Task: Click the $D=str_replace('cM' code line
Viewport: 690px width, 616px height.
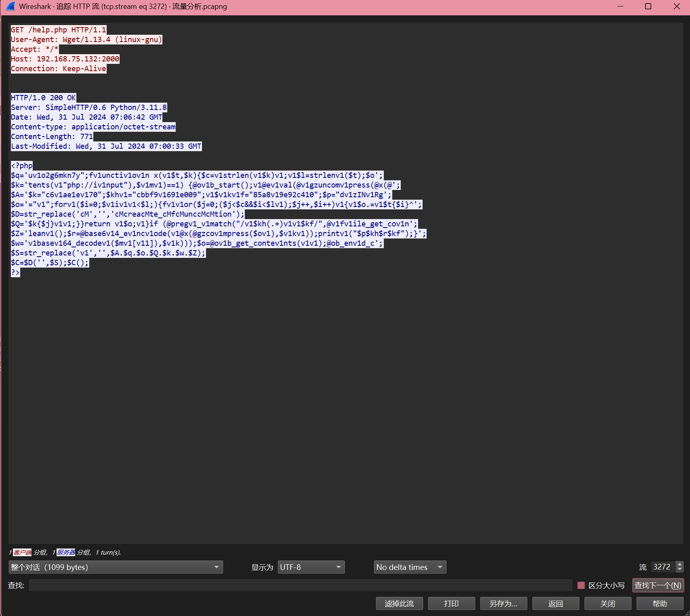Action: pyautogui.click(x=128, y=214)
